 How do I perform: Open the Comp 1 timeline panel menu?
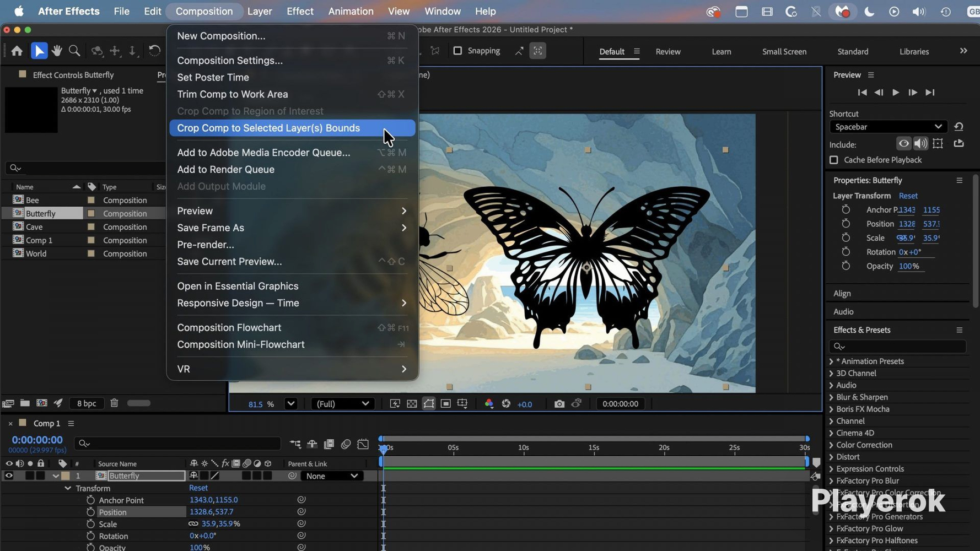71,424
